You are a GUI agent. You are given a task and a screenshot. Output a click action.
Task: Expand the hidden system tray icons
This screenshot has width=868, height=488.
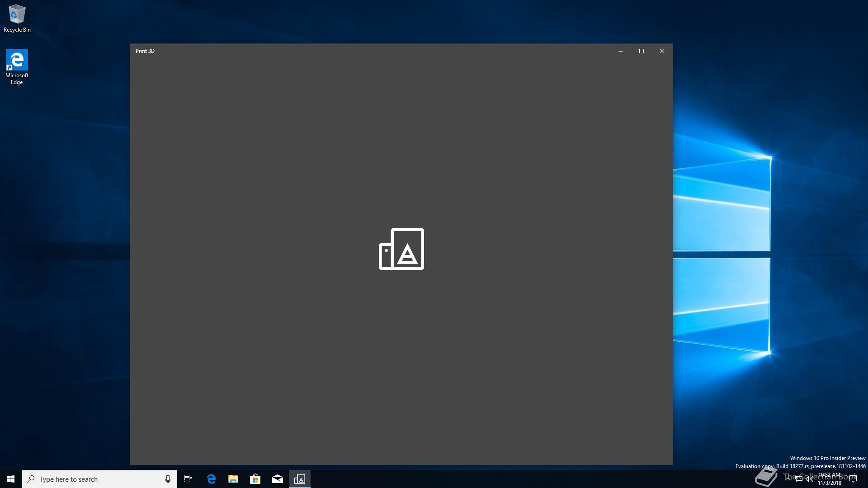point(788,479)
